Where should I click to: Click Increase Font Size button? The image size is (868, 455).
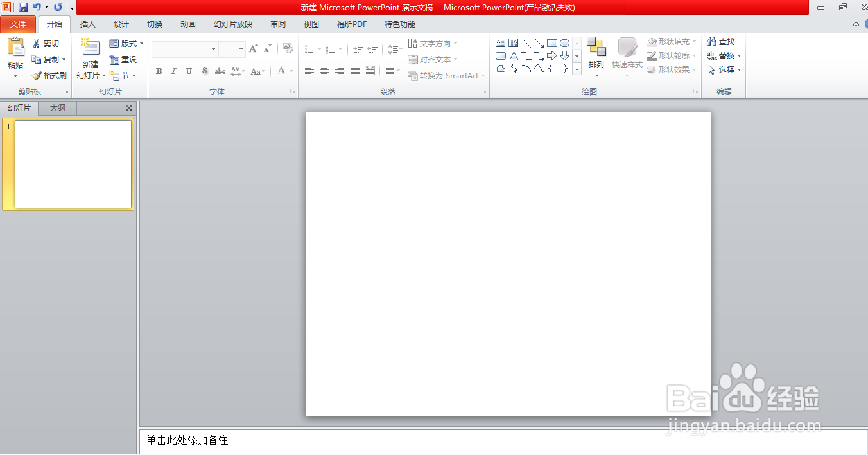(254, 49)
